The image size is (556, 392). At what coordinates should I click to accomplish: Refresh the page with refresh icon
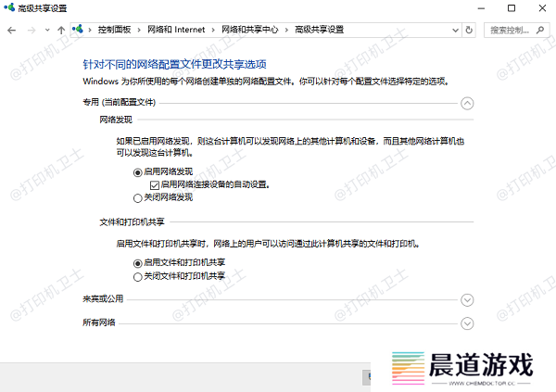pyautogui.click(x=469, y=31)
